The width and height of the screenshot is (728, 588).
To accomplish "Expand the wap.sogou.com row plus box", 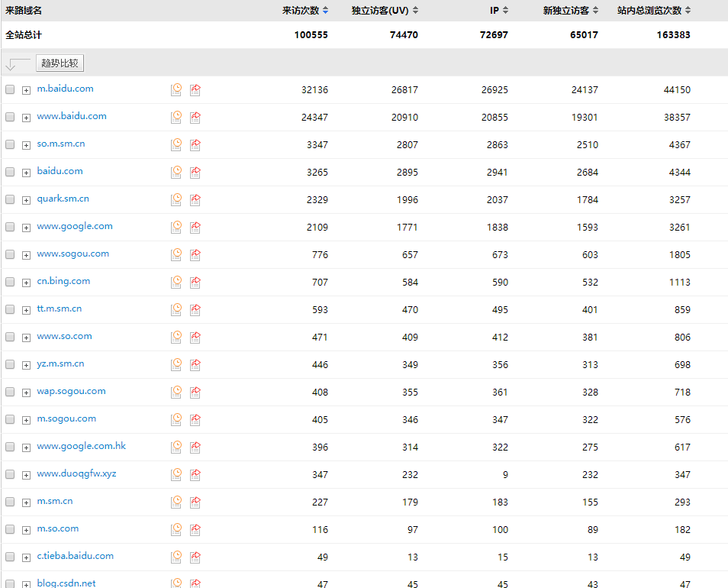I will [27, 393].
